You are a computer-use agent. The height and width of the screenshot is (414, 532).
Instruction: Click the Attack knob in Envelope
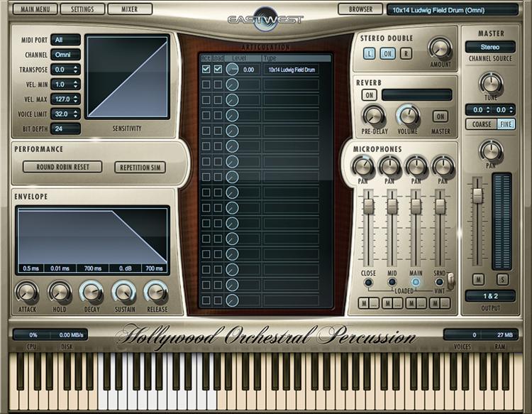click(x=26, y=291)
